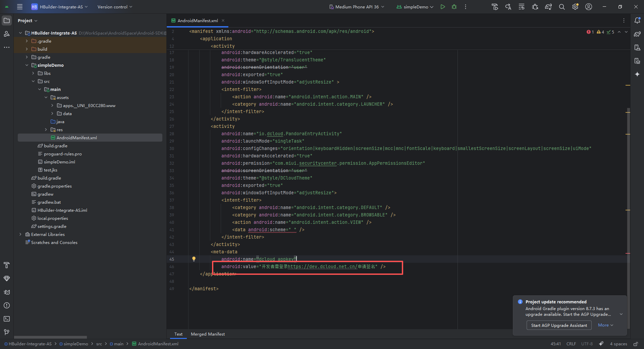Change the CRLF line separator

571,344
